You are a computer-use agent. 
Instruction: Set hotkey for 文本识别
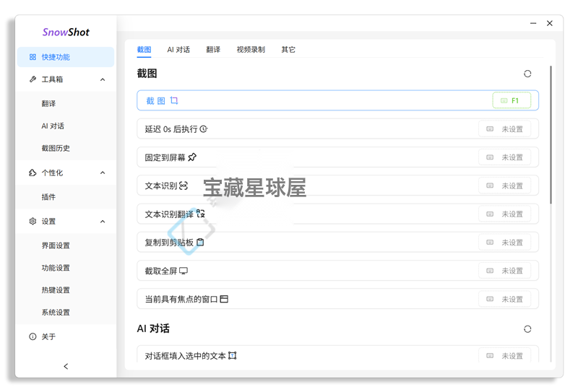pos(504,186)
